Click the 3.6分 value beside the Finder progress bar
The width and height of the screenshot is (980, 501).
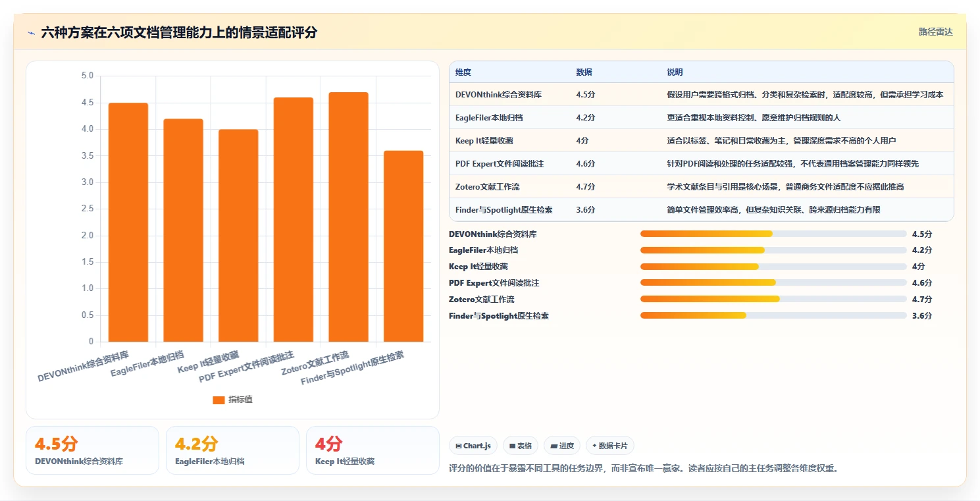point(922,316)
